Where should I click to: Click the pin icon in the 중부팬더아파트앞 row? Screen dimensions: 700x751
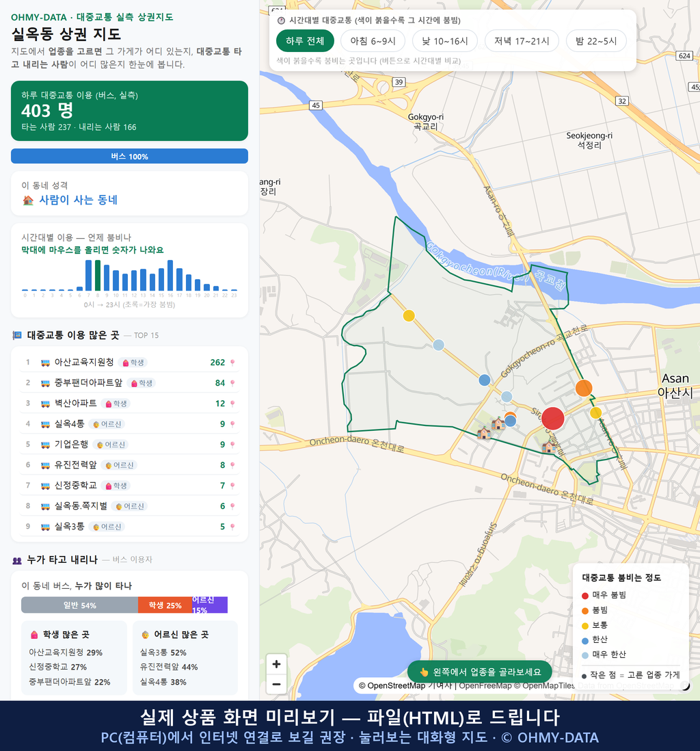(x=232, y=383)
